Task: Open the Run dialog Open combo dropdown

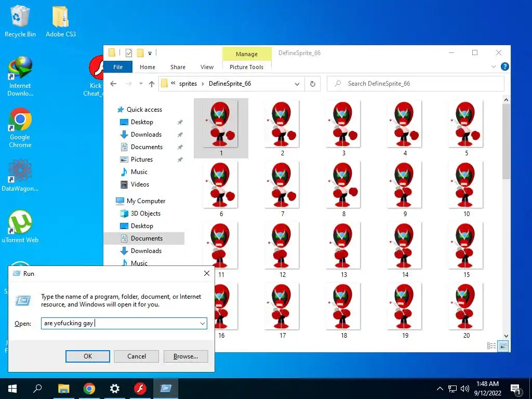Action: [203, 323]
